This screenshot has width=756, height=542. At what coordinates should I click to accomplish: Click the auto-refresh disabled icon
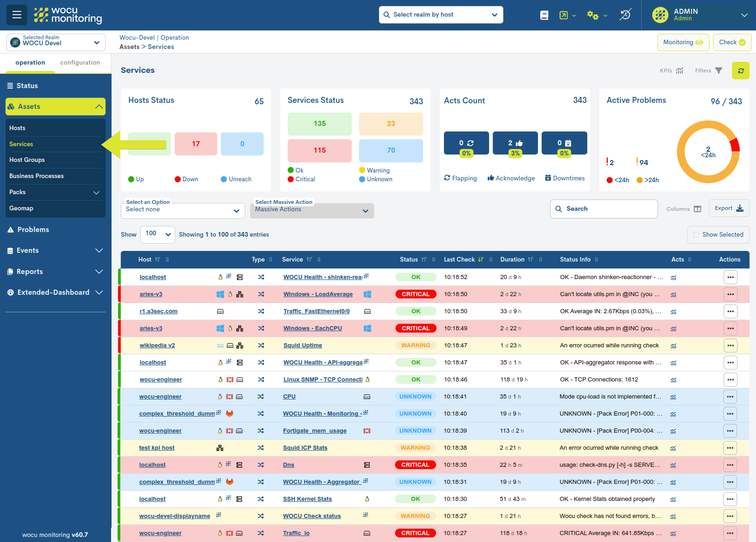pyautogui.click(x=625, y=15)
